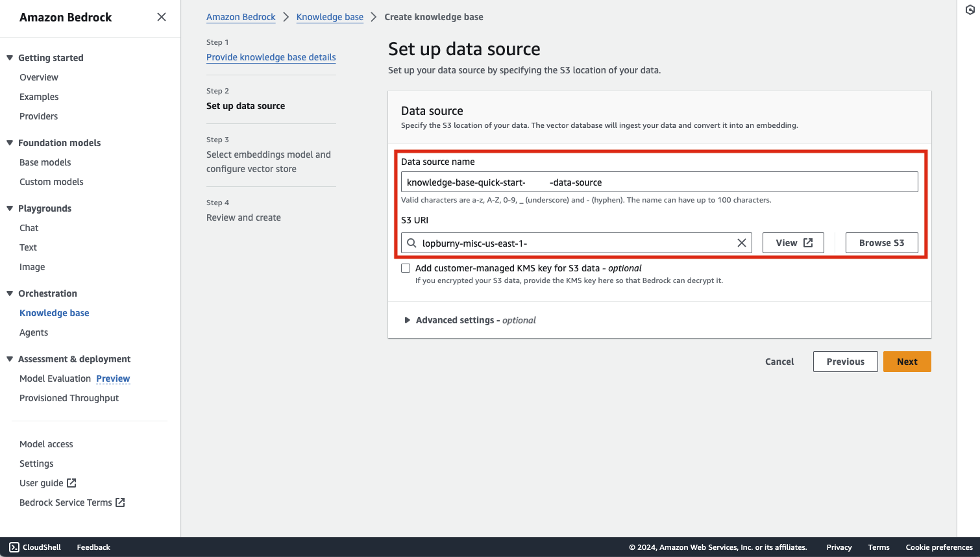Go back with the Previous button
This screenshot has height=557, width=980.
tap(845, 362)
